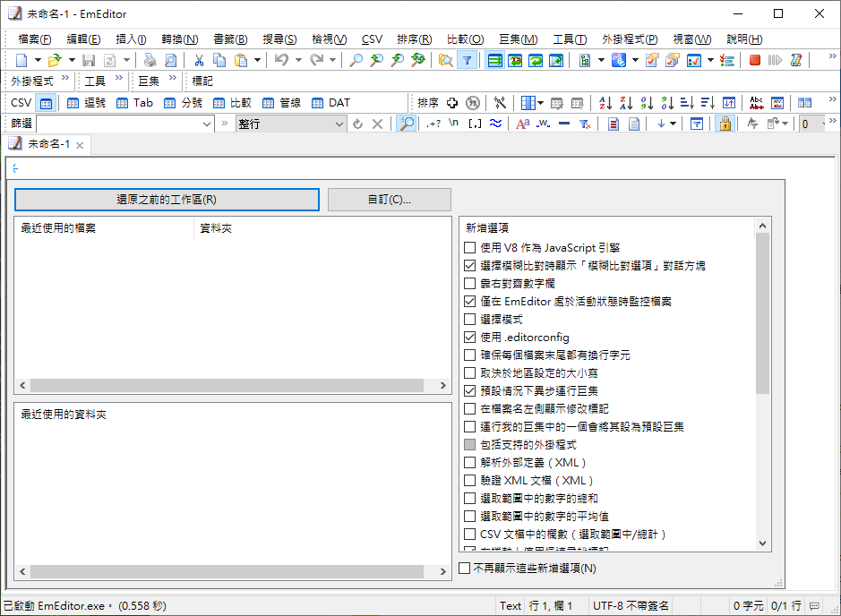Screen dimensions: 841x616
Task: Click the Delete Duplicate Lines Abc icon
Action: pos(756,102)
